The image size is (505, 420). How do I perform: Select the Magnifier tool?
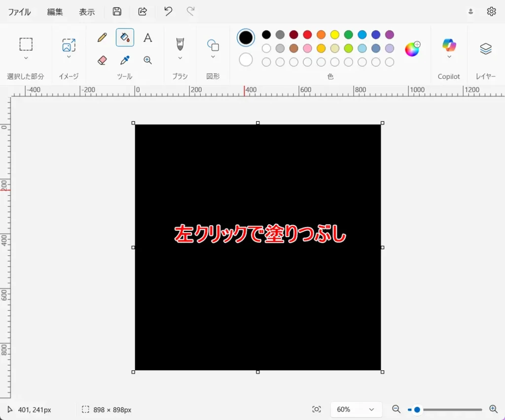point(148,60)
